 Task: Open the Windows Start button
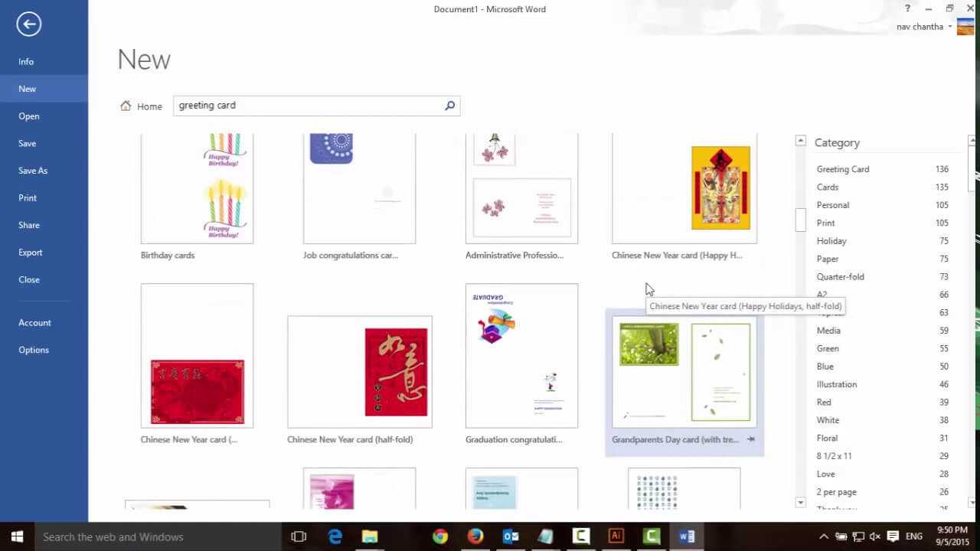point(17,536)
